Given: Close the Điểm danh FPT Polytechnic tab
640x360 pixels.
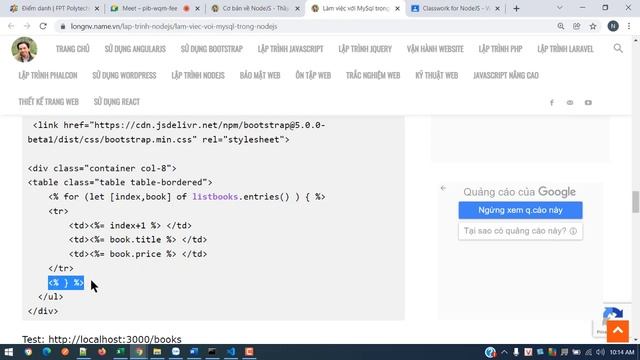Looking at the screenshot, I should (x=97, y=8).
